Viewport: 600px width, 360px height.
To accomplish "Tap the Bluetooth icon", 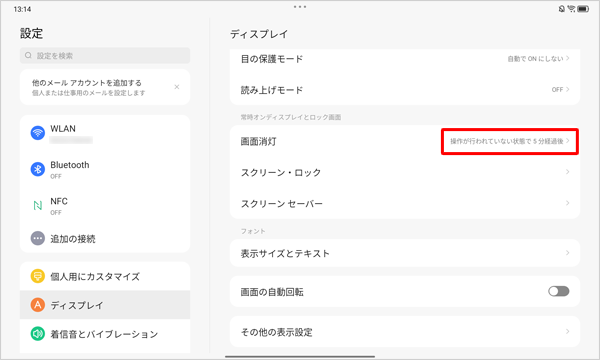I will (x=38, y=169).
